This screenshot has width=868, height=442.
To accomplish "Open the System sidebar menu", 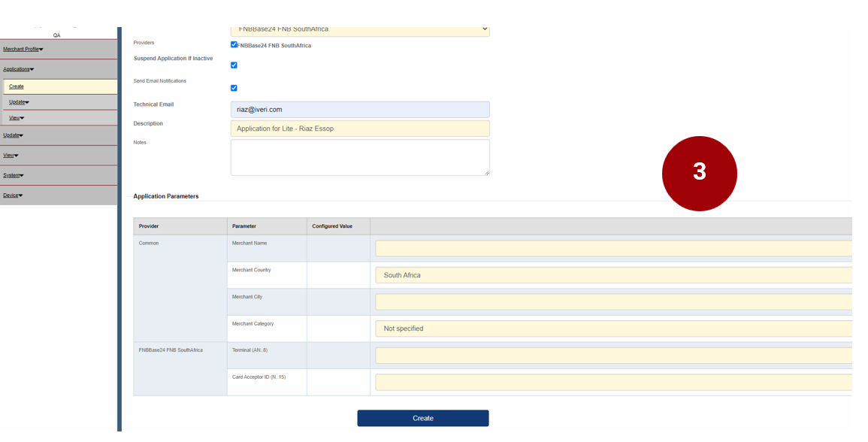I will click(12, 175).
